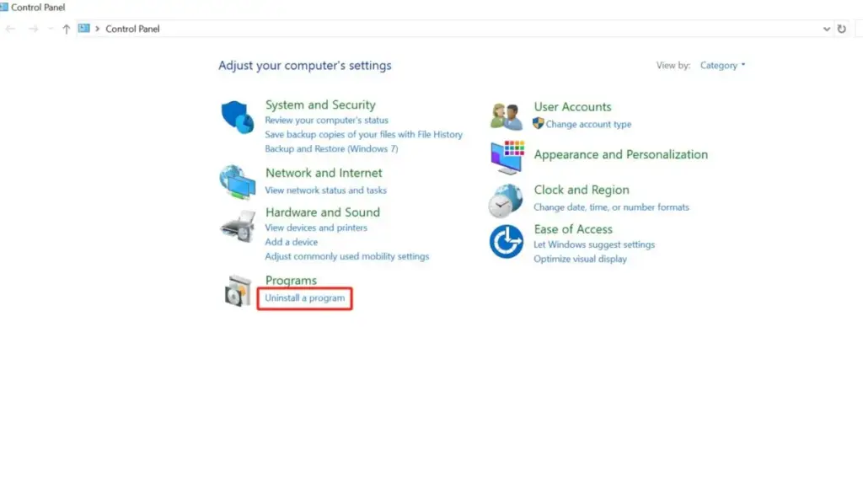Image resolution: width=863 pixels, height=504 pixels.
Task: Expand the address bar history dropdown
Action: (826, 29)
